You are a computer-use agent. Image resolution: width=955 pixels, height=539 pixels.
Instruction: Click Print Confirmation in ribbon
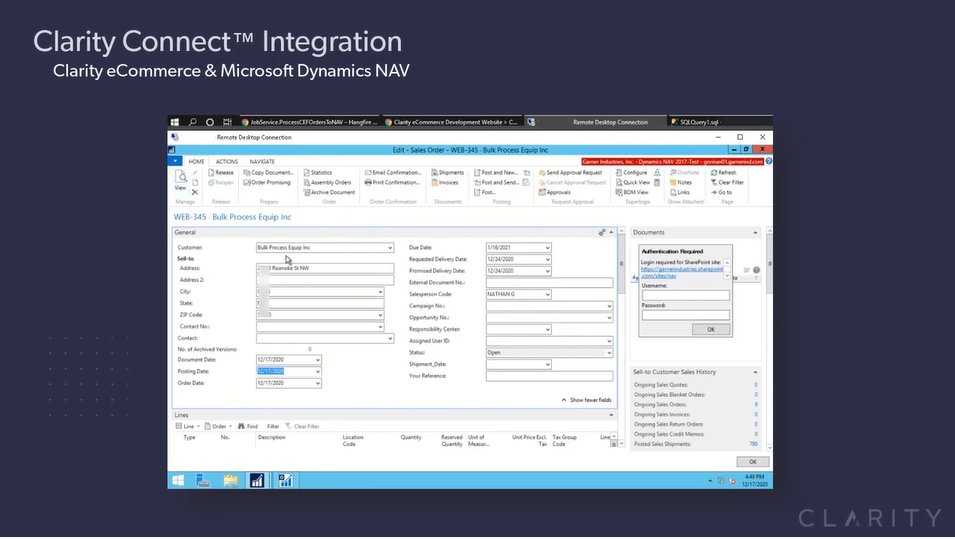pos(392,182)
